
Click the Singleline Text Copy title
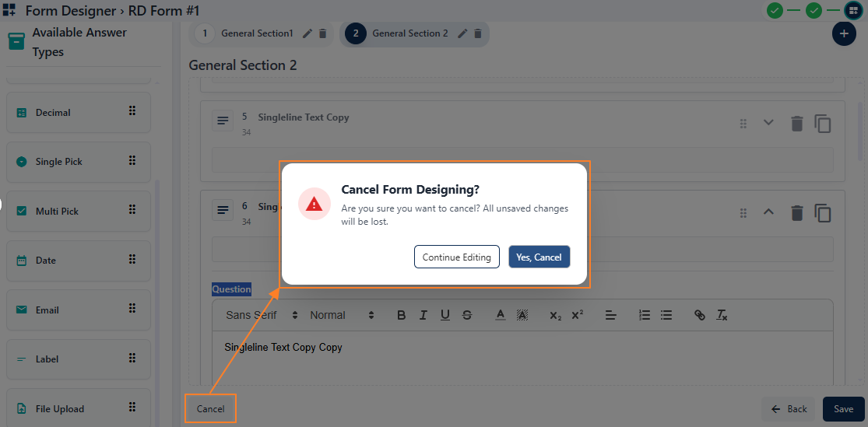tap(304, 117)
